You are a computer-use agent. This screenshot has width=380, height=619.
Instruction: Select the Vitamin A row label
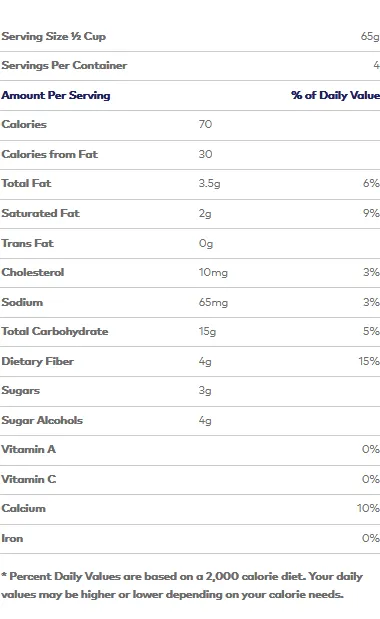point(29,450)
